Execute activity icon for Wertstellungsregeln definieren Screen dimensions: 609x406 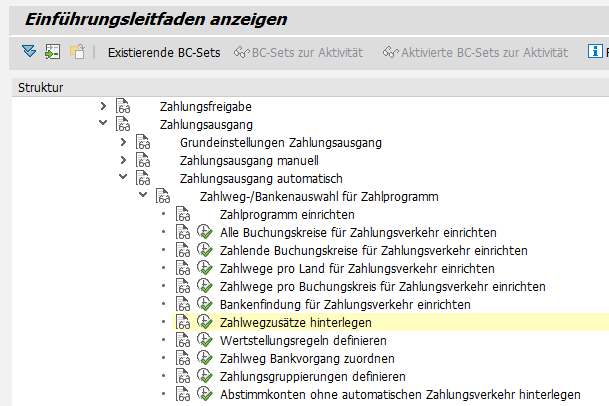pos(205,340)
